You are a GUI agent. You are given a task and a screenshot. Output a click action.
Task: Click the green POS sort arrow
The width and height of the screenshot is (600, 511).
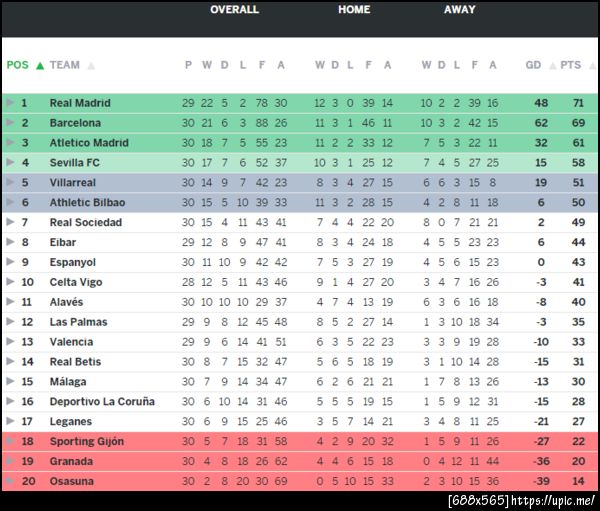[40, 66]
